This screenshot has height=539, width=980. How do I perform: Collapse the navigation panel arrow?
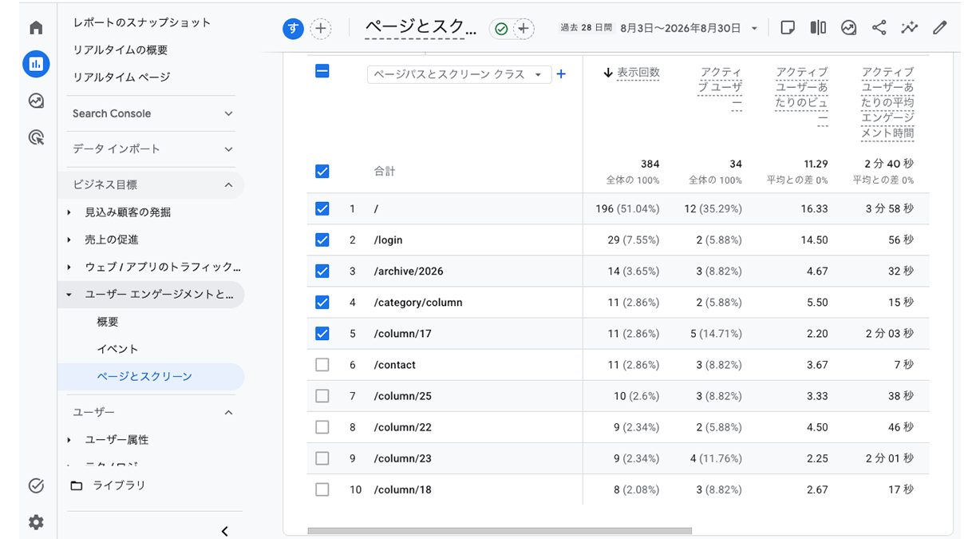point(225,531)
